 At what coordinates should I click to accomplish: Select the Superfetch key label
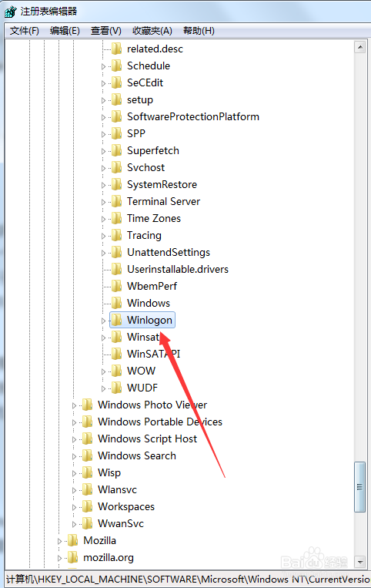click(x=152, y=150)
